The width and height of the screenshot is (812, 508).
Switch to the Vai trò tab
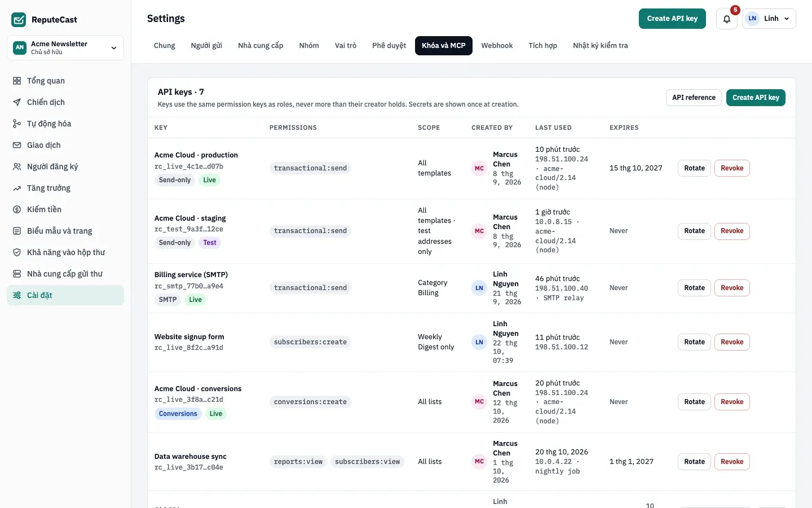coord(346,46)
